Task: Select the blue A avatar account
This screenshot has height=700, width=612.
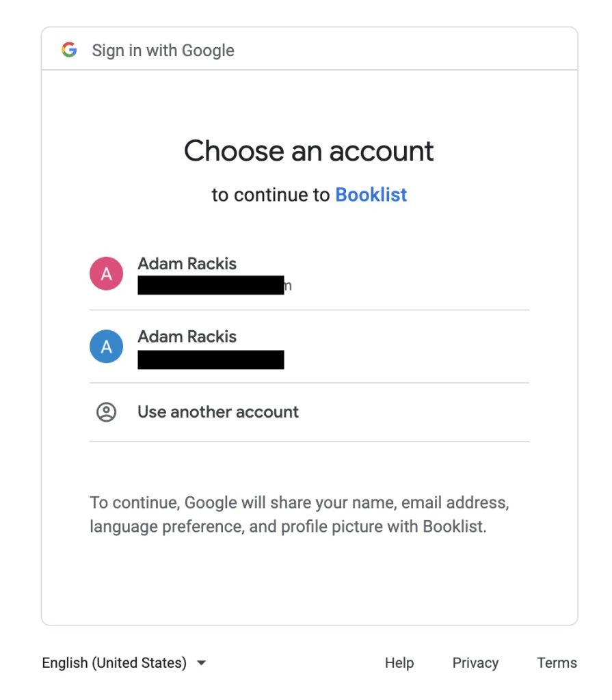Action: 106,347
